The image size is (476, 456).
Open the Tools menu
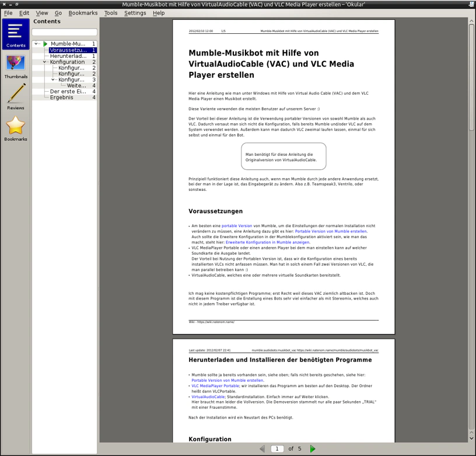pyautogui.click(x=111, y=13)
